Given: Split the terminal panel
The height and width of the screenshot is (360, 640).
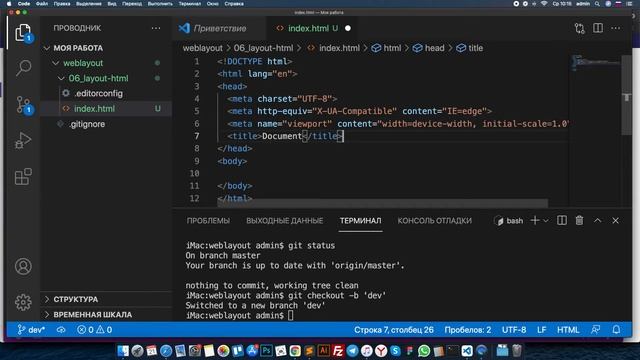Looking at the screenshot, I should (x=562, y=220).
